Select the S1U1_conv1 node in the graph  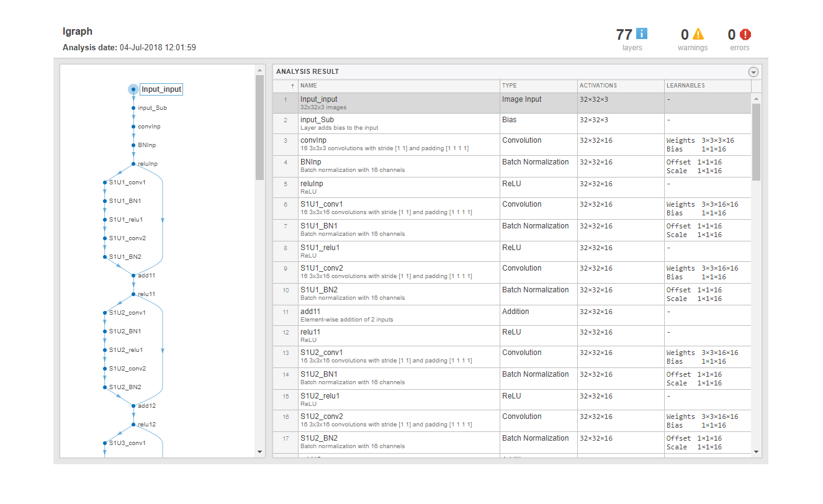(x=127, y=182)
